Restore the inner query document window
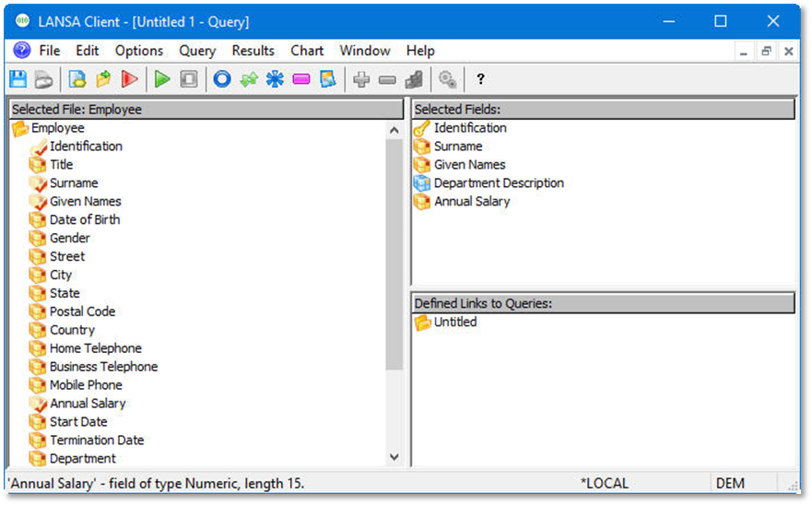Image resolution: width=812 pixels, height=505 pixels. [766, 52]
